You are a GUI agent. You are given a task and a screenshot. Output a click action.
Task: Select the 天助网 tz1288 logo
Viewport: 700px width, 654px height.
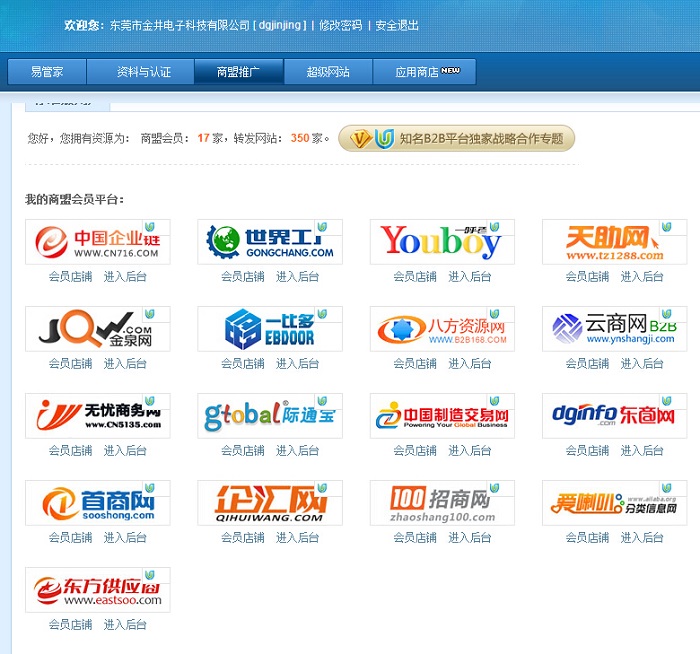[x=614, y=242]
